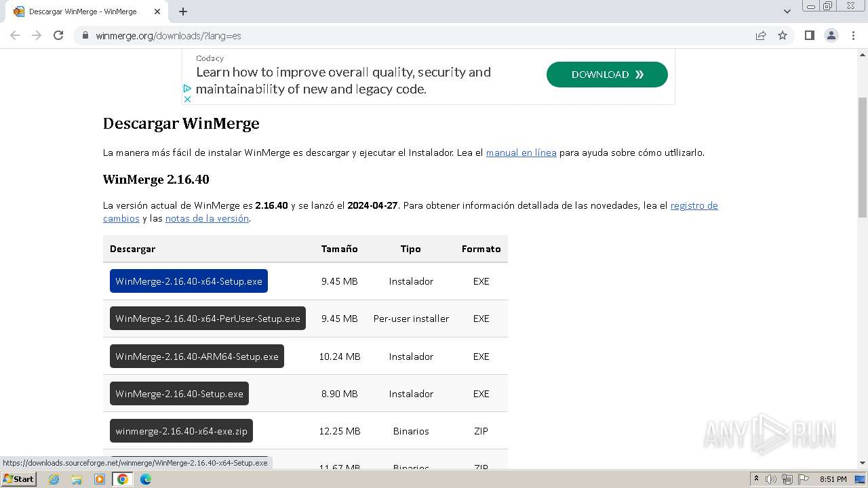
Task: Open Chrome side panel
Action: (x=809, y=35)
